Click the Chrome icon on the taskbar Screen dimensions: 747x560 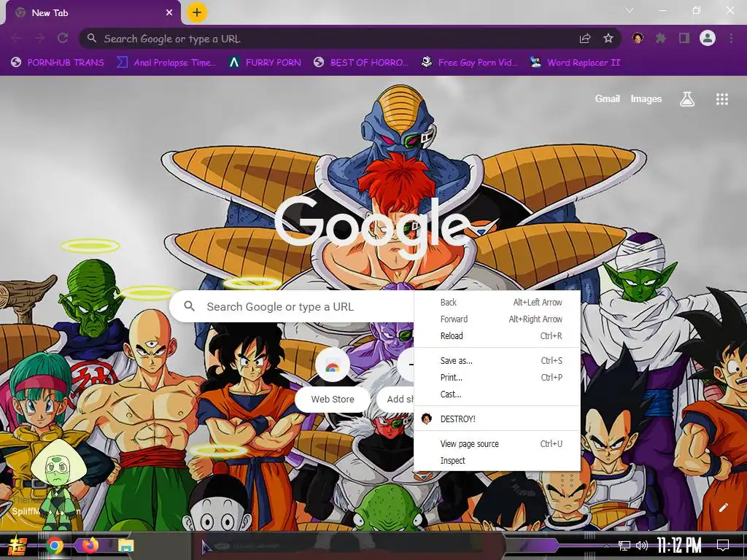(x=55, y=545)
